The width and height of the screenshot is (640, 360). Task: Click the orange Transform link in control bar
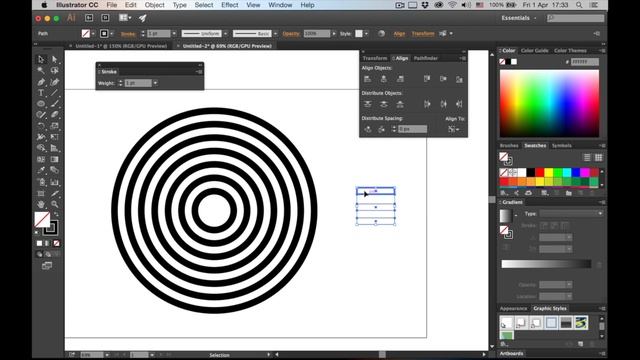423,33
